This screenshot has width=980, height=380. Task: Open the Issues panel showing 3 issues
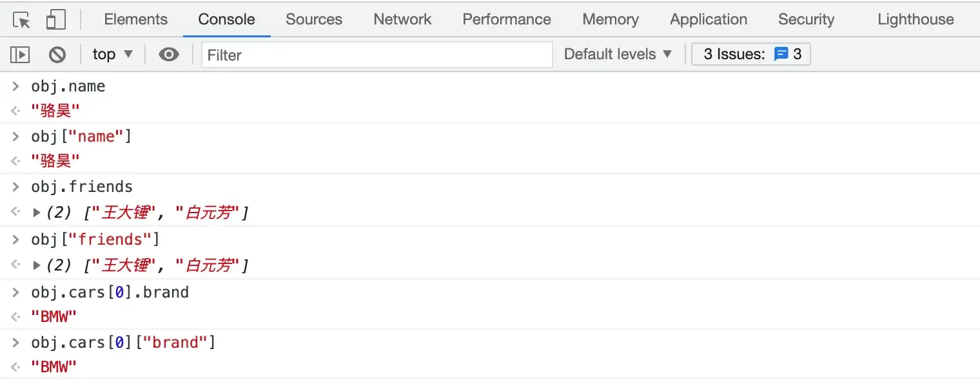[750, 54]
